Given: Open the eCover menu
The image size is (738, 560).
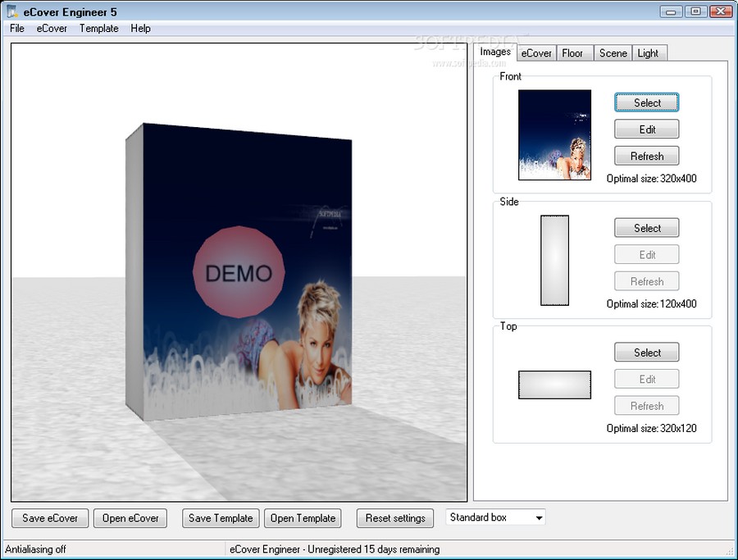Looking at the screenshot, I should pos(52,28).
